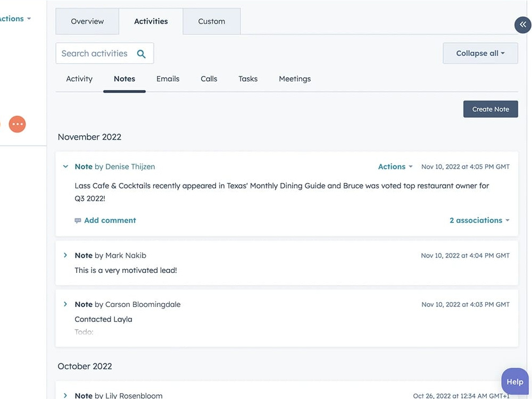View the Tasks filter tab
This screenshot has height=399, width=532.
point(248,79)
